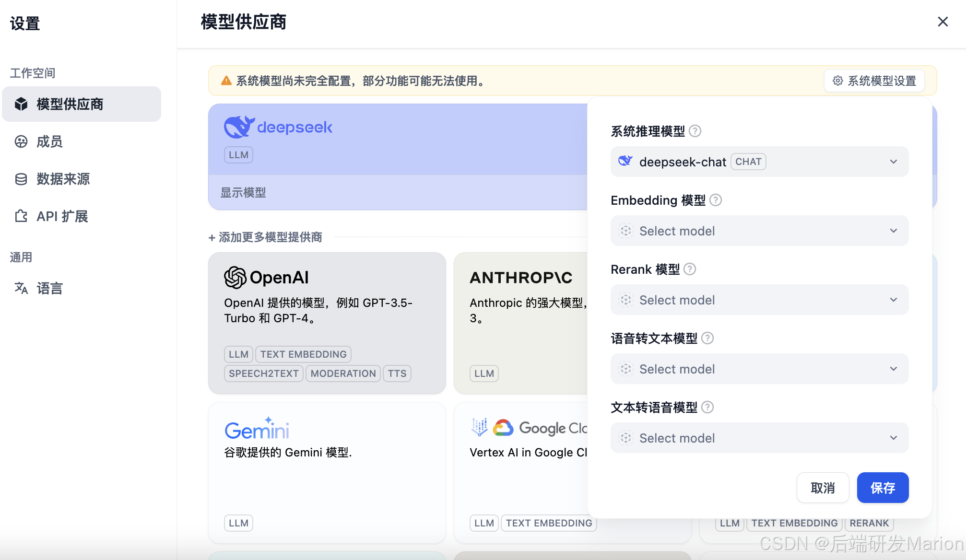Open the 文本转语音模型 Select model dropdown
The height and width of the screenshot is (560, 966).
pos(759,438)
